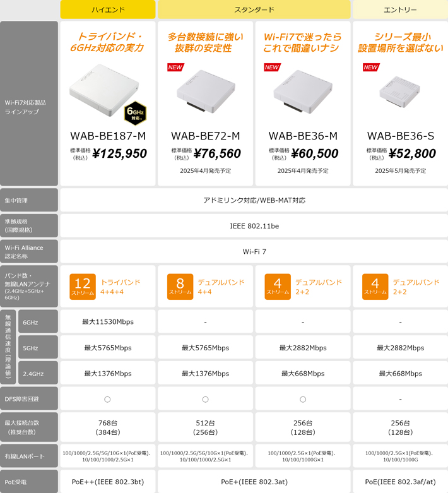Screen dimensions: 448x493
Task: Click the 4 ストリーム badge for WAB-BE36-M
Action: coord(278,287)
